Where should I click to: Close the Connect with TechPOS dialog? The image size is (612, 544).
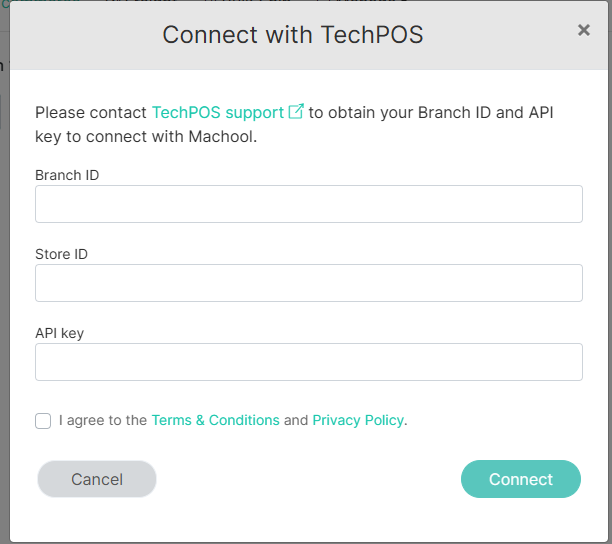[x=584, y=31]
